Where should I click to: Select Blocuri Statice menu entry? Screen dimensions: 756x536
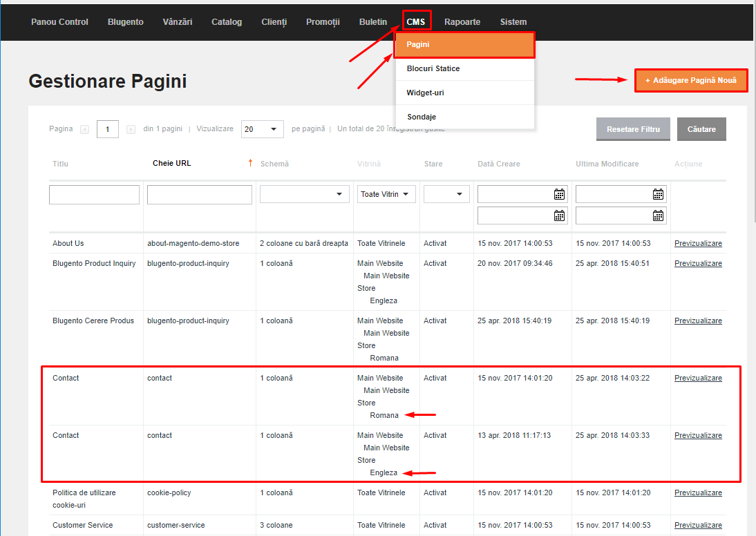465,68
